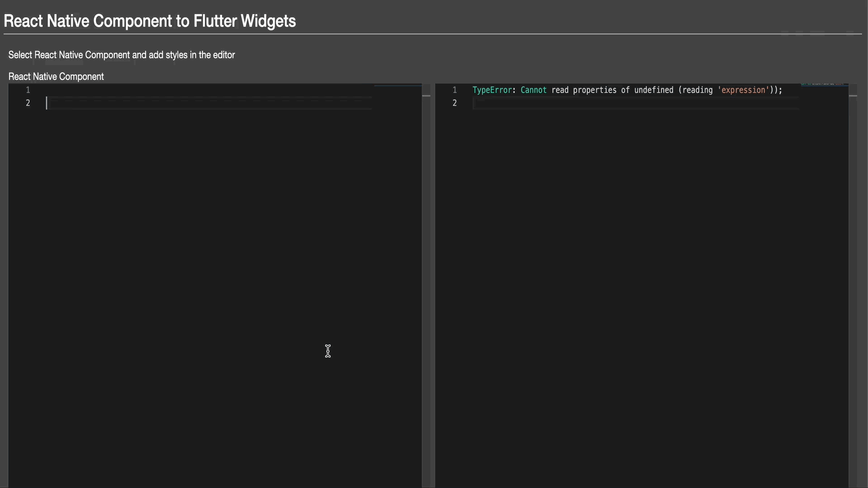Click the word Cannot in the output

point(533,90)
